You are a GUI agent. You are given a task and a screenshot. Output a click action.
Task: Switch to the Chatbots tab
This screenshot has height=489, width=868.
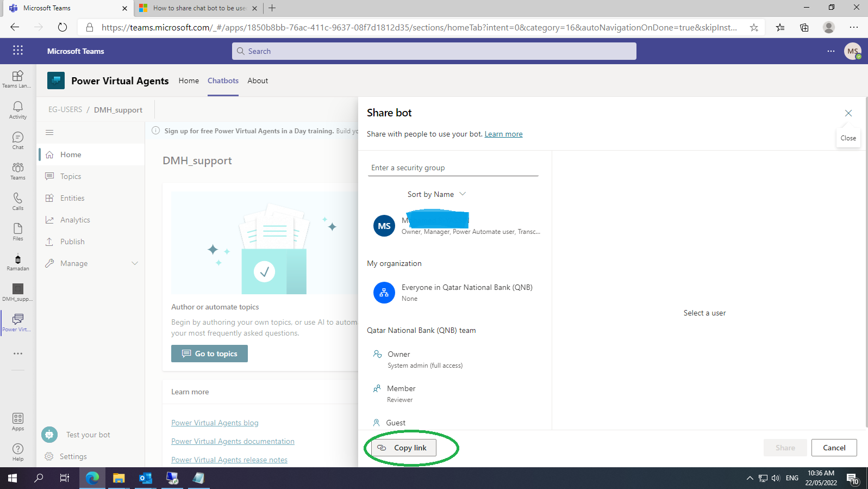click(x=223, y=81)
